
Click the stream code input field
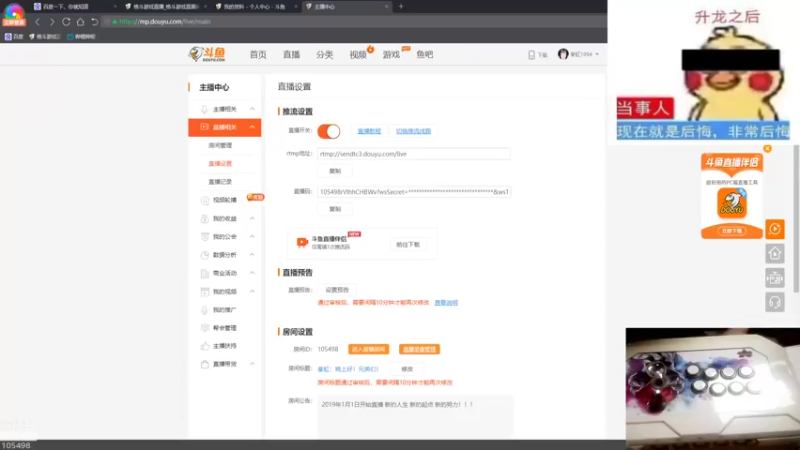click(414, 192)
